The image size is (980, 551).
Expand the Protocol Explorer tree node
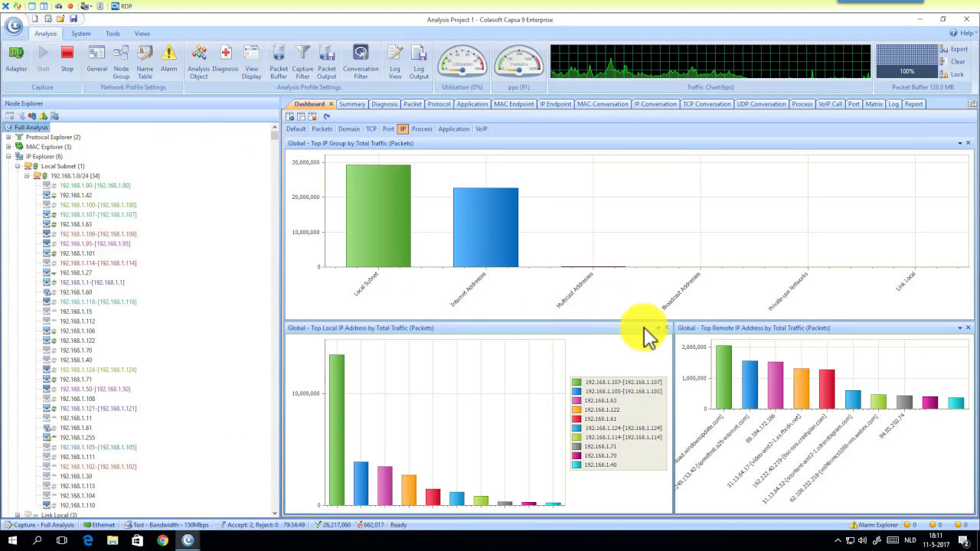tap(8, 137)
